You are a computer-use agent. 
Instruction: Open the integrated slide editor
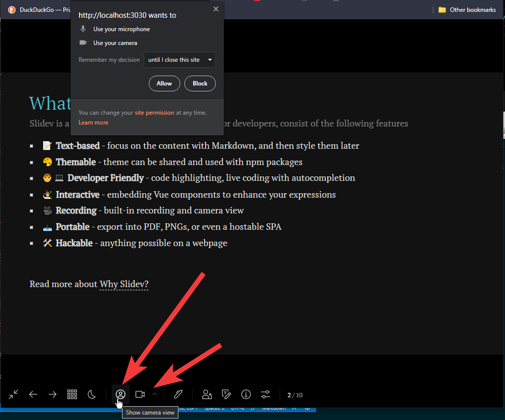point(226,394)
